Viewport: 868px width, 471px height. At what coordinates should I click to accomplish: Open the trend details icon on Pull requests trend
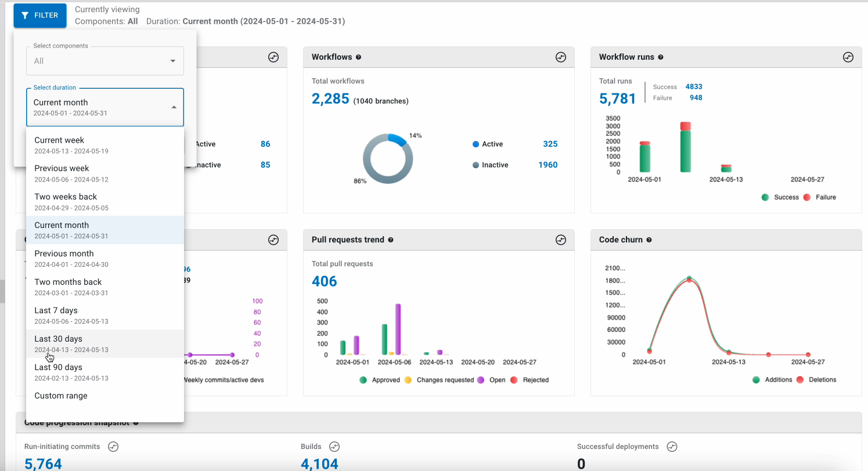561,240
